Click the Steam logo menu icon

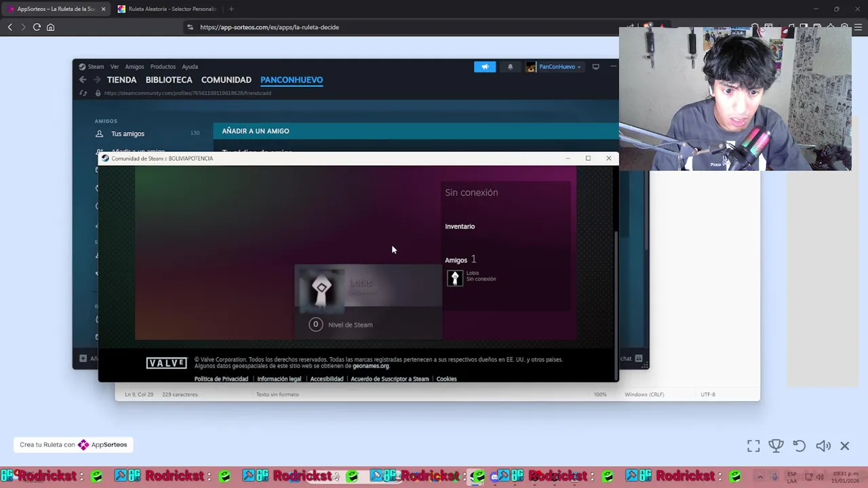click(82, 66)
